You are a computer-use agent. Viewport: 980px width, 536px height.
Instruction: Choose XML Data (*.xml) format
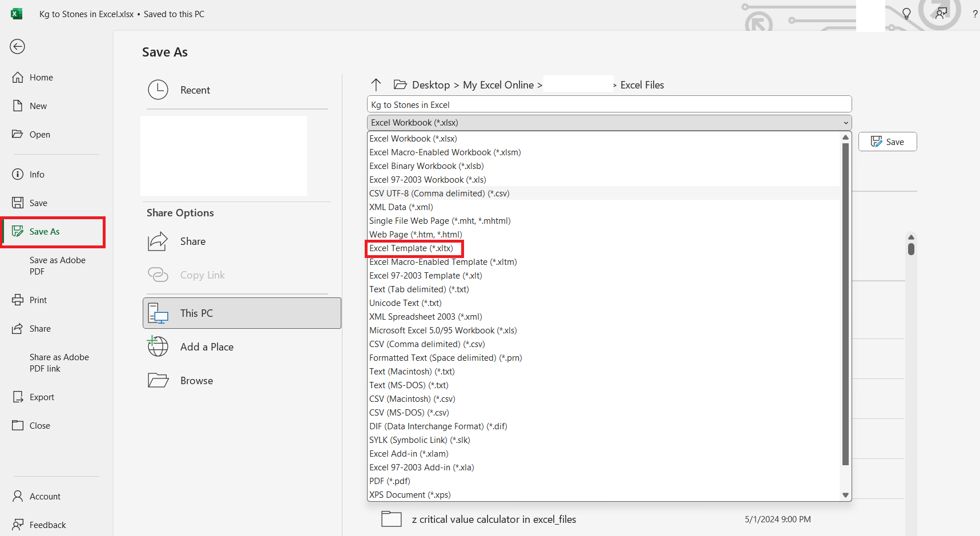pos(604,207)
